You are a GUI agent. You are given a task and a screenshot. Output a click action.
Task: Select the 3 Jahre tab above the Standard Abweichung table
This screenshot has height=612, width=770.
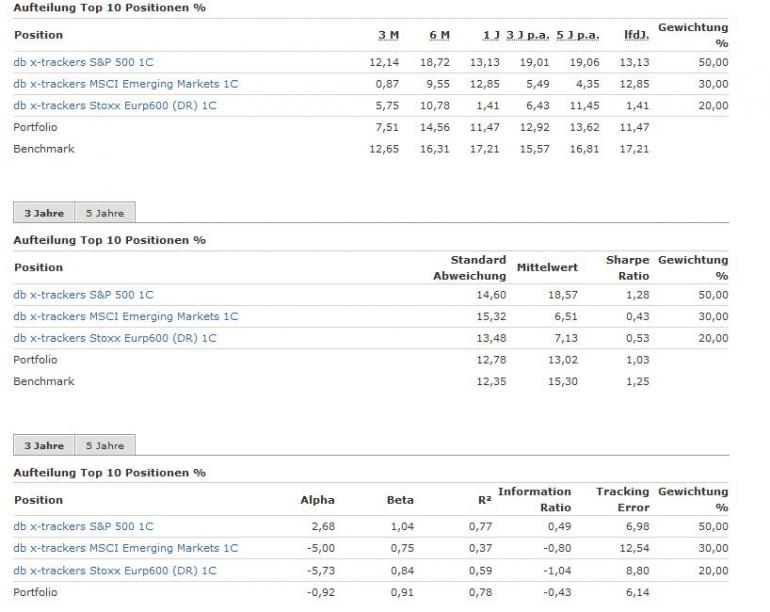tap(43, 213)
